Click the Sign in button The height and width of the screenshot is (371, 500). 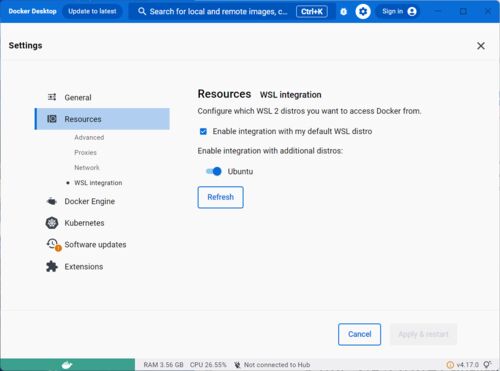click(x=399, y=12)
